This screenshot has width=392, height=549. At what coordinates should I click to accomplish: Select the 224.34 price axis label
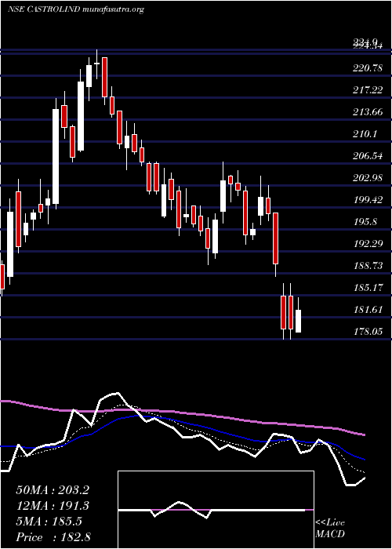click(368, 46)
